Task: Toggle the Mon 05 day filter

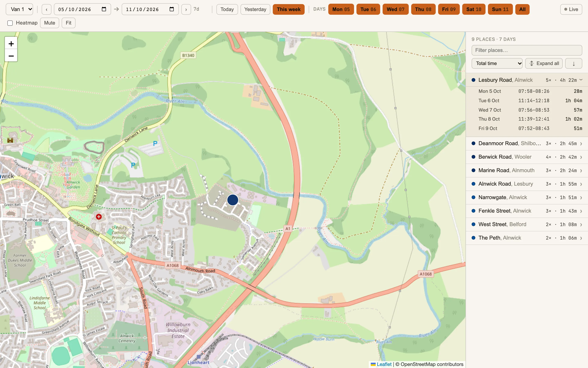Action: (341, 9)
